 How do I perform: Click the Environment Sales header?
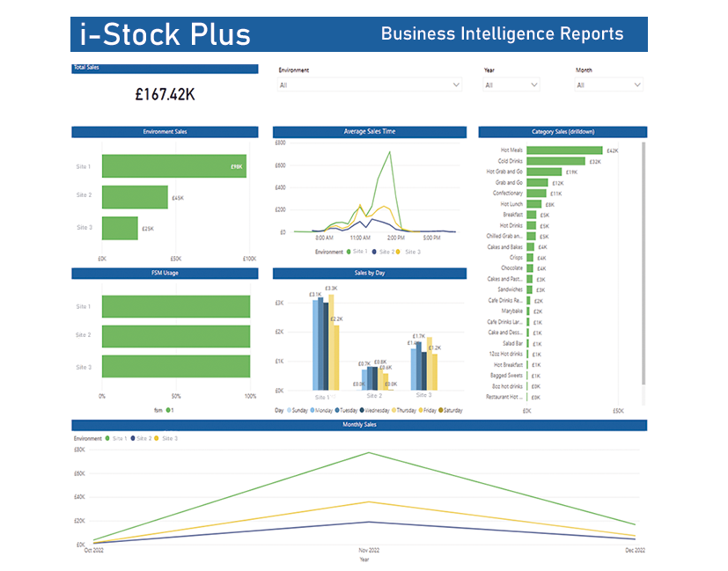[165, 132]
